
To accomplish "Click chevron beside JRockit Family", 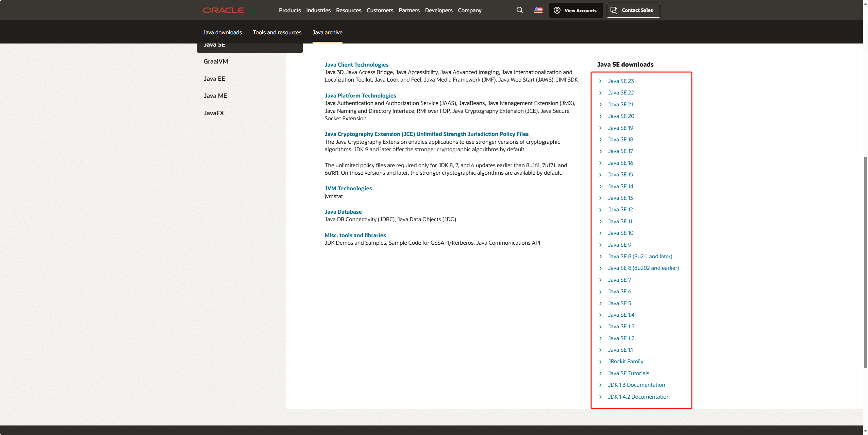I will tap(601, 362).
